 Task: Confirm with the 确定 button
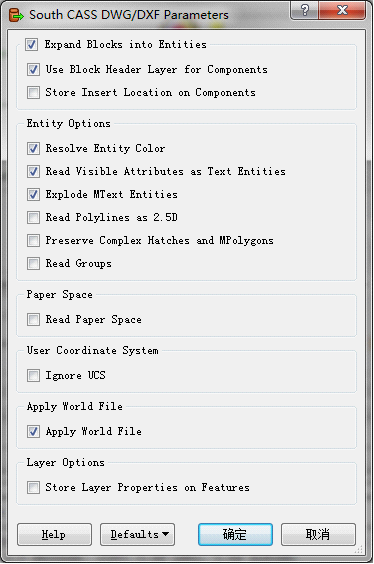coord(235,535)
